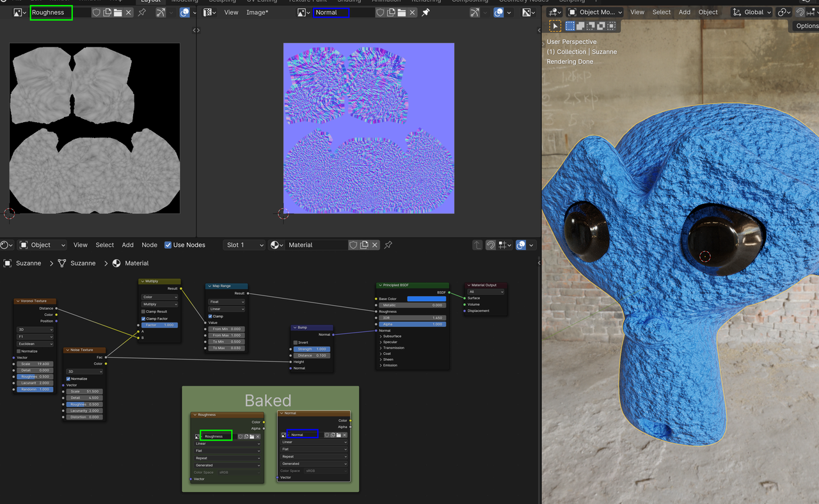Open the Node menu in shader editor
Screen dimensions: 819x504
coord(149,245)
